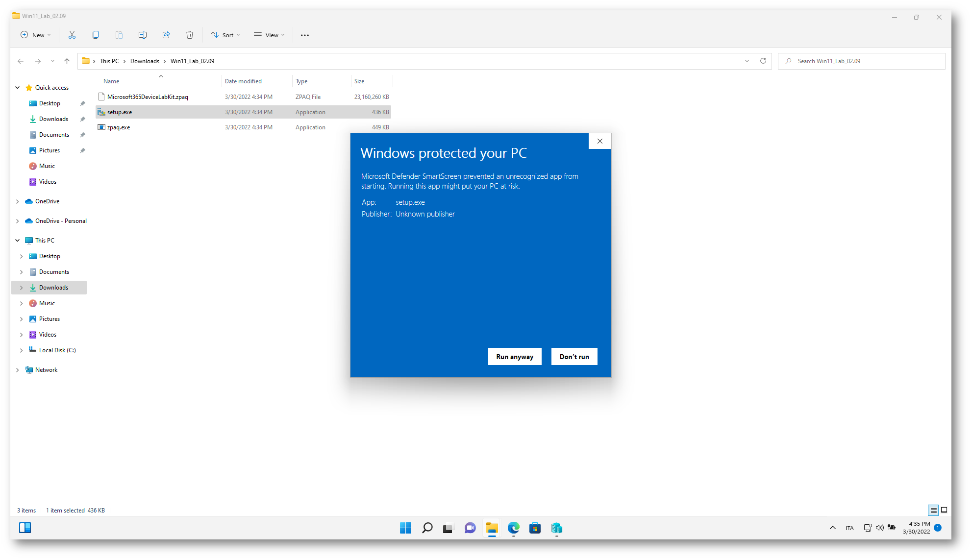972x560 pixels.
Task: Open pinned Downloads under Quick access
Action: (53, 119)
